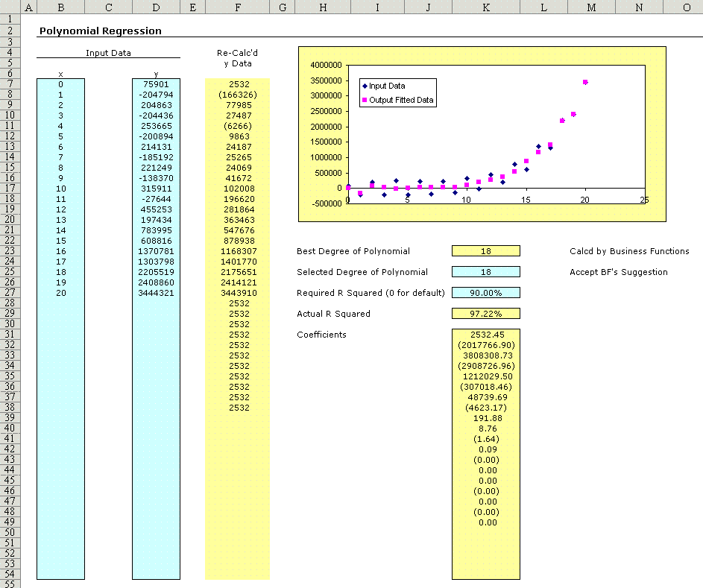Select column header D
Image resolution: width=703 pixels, height=588 pixels.
(x=156, y=7)
